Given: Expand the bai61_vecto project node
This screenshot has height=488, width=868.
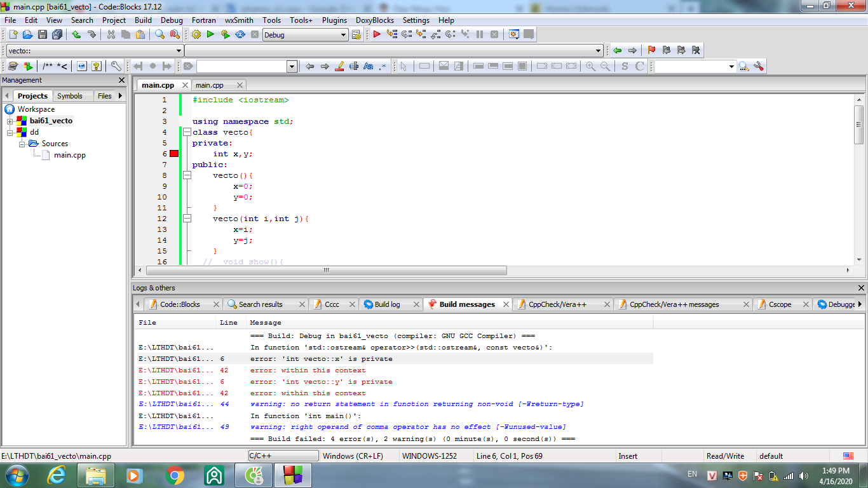Looking at the screenshot, I should [10, 121].
